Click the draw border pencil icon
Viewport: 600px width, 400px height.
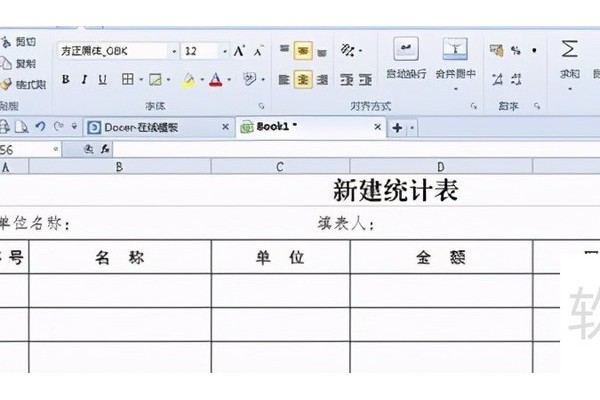click(x=155, y=80)
